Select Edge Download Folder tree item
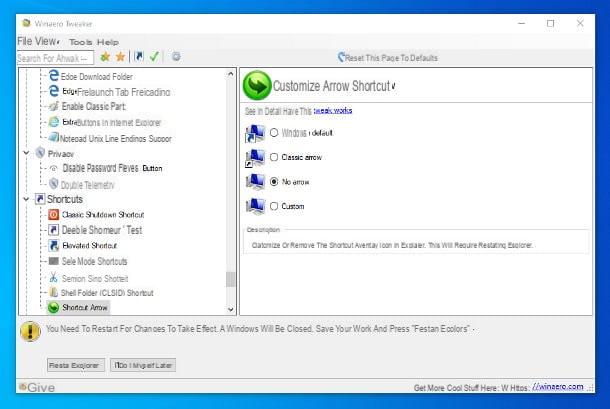This screenshot has height=409, width=610. (96, 76)
